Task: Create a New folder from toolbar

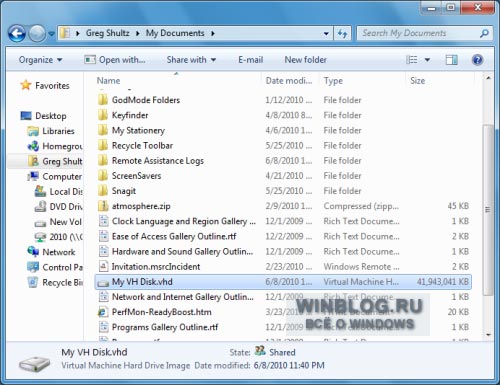Action: pyautogui.click(x=305, y=60)
